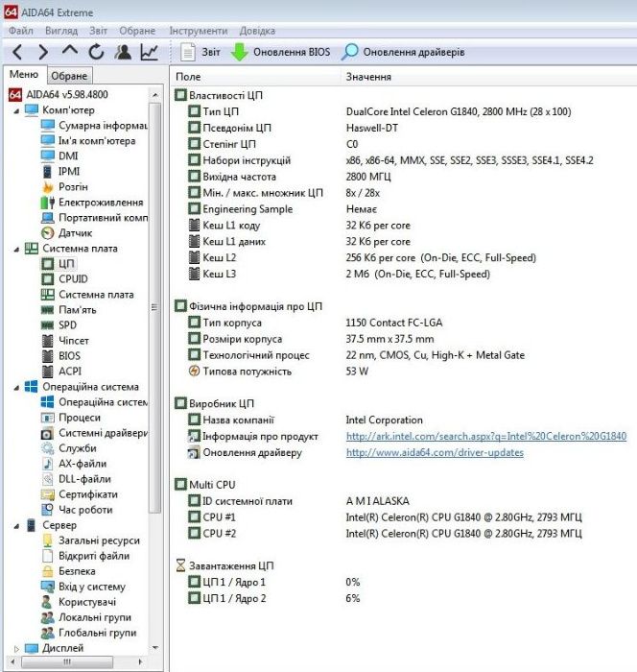Go forward with the right arrow icon
Screen dimensions: 637x672
point(43,52)
